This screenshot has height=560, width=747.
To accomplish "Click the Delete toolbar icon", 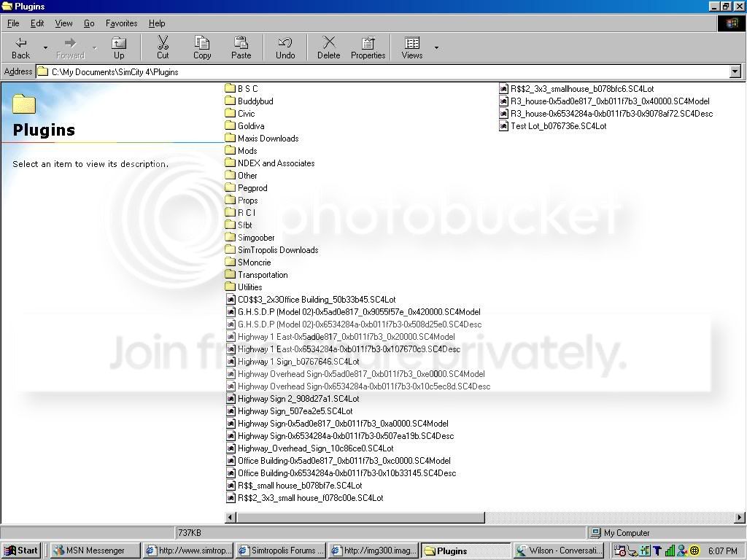I will (x=329, y=47).
